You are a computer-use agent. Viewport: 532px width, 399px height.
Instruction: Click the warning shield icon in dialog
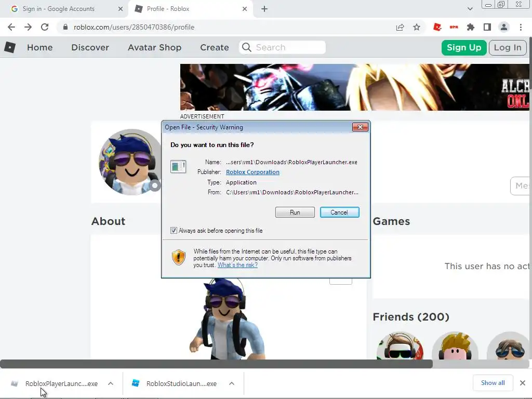pos(179,257)
